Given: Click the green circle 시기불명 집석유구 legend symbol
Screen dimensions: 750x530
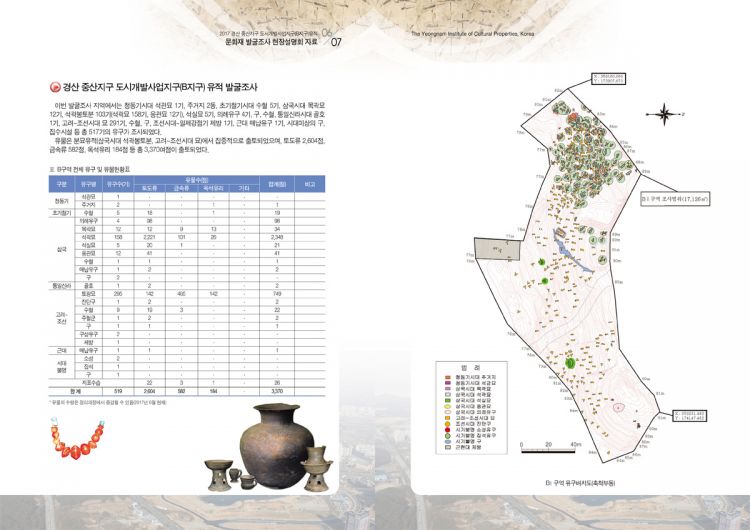Looking at the screenshot, I should pyautogui.click(x=448, y=436).
